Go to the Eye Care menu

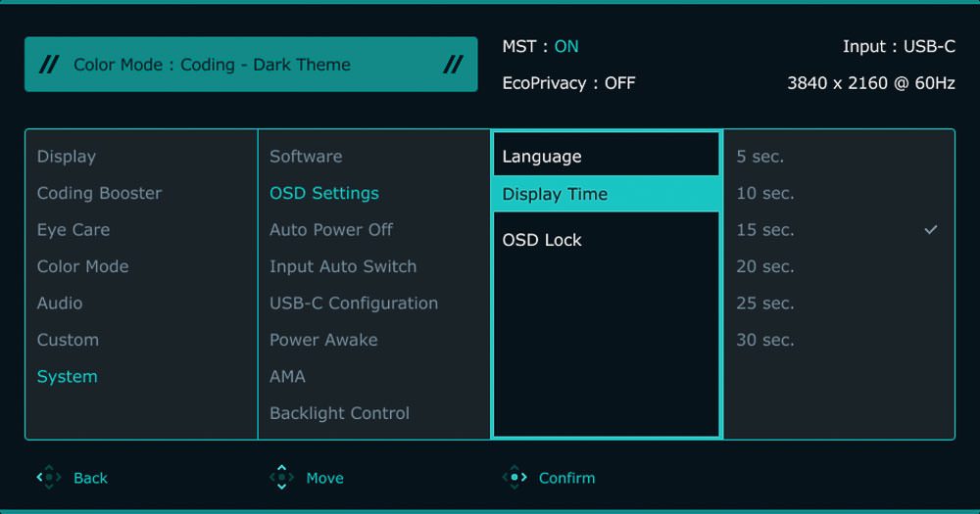coord(73,230)
